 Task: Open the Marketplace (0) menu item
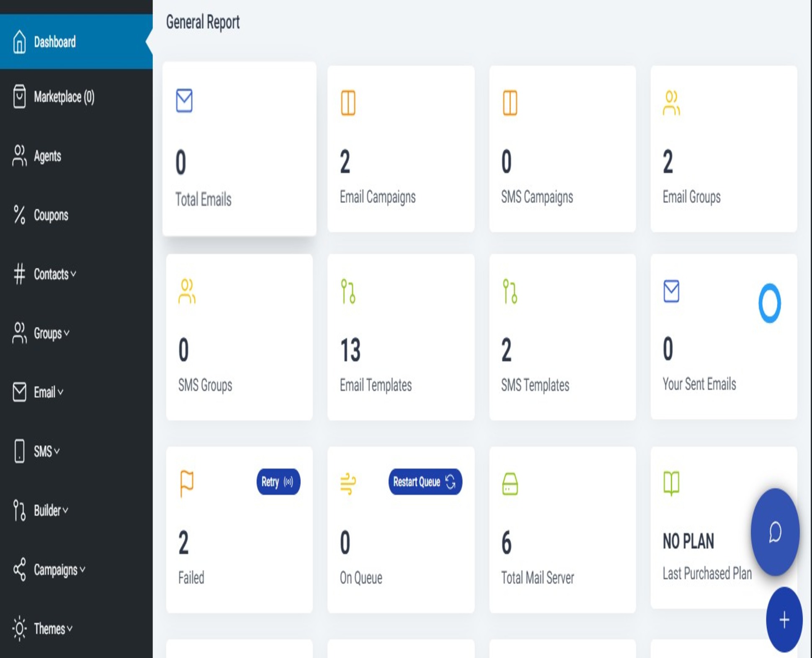64,97
